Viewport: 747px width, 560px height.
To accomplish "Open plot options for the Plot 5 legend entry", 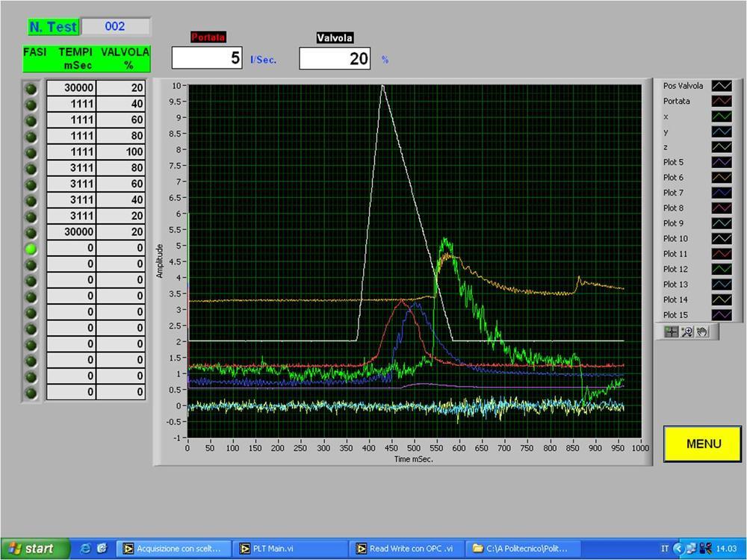I will point(722,163).
